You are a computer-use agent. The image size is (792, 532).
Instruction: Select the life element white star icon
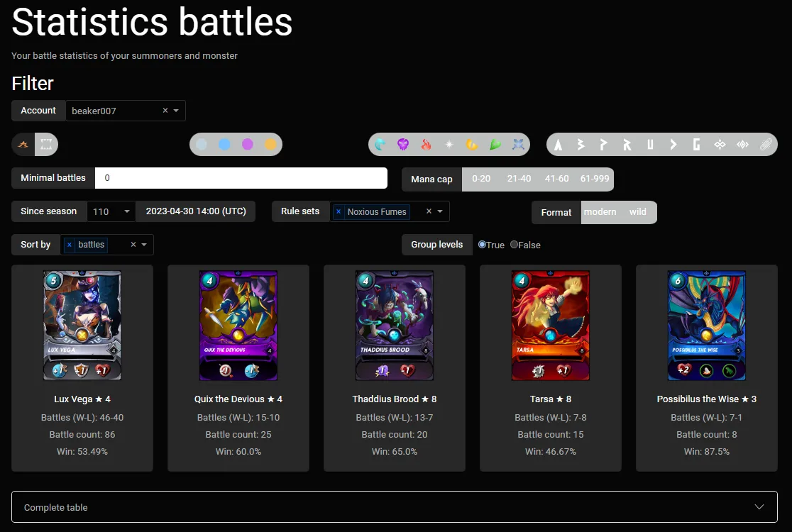449,145
